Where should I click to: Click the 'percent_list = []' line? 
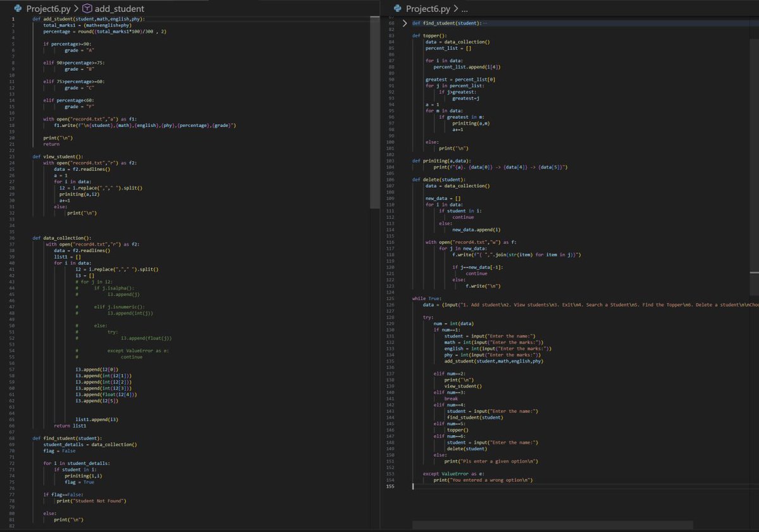(x=448, y=48)
